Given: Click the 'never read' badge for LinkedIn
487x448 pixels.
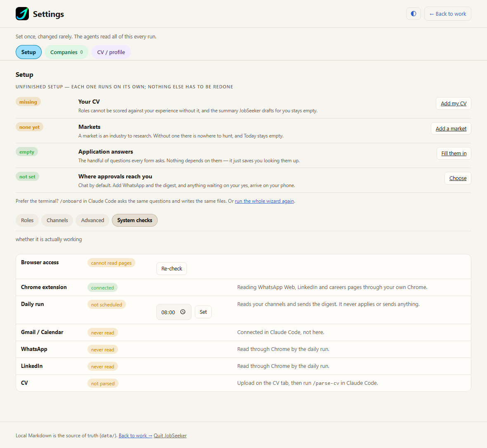Looking at the screenshot, I should click(x=102, y=367).
